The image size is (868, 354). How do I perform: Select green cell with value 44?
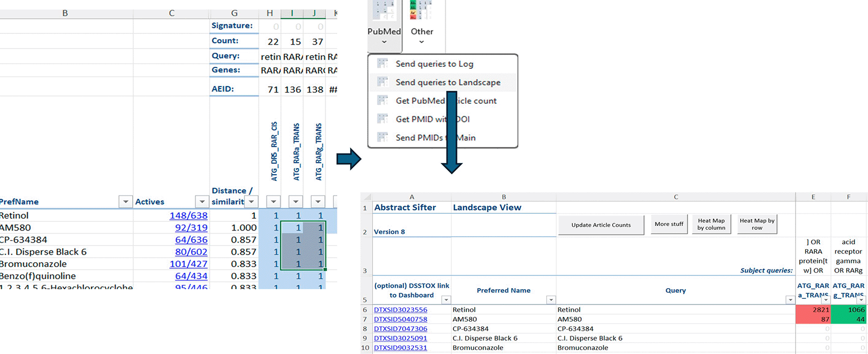coord(849,319)
